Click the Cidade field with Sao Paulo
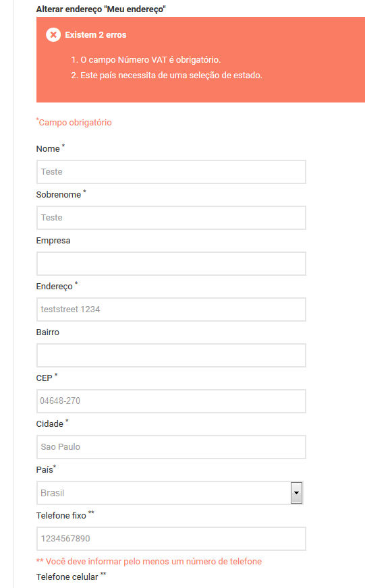 point(171,447)
